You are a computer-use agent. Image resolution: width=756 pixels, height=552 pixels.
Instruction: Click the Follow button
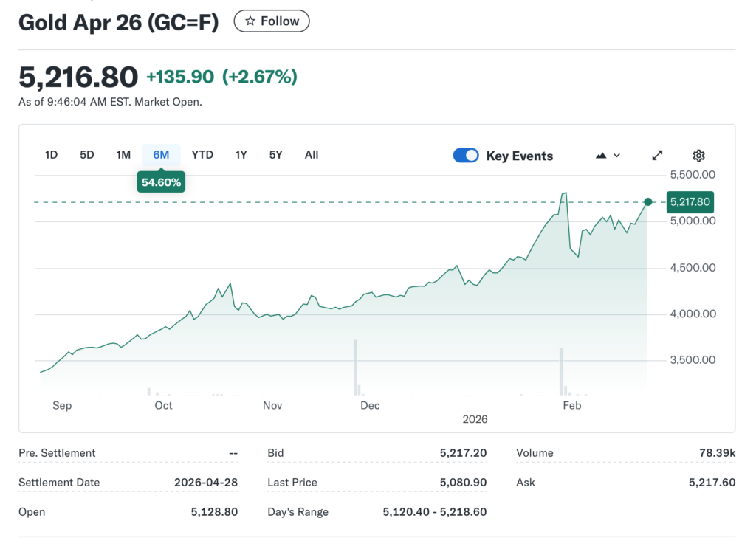[x=271, y=21]
